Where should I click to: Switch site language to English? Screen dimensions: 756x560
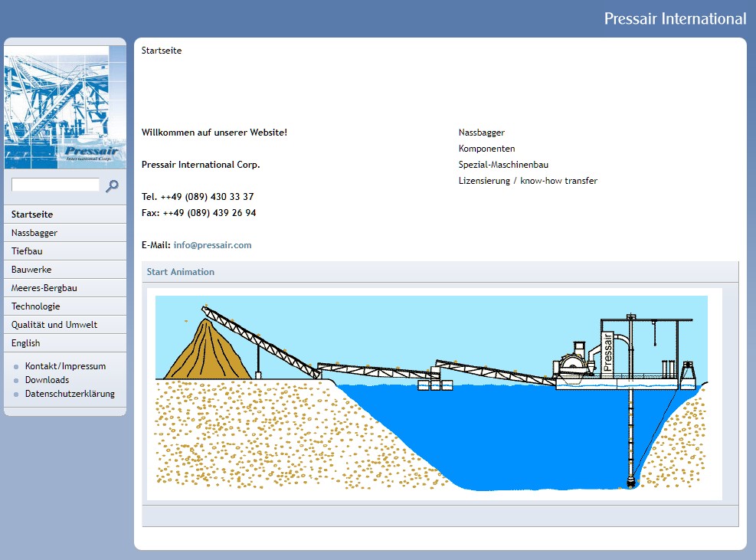coord(26,343)
